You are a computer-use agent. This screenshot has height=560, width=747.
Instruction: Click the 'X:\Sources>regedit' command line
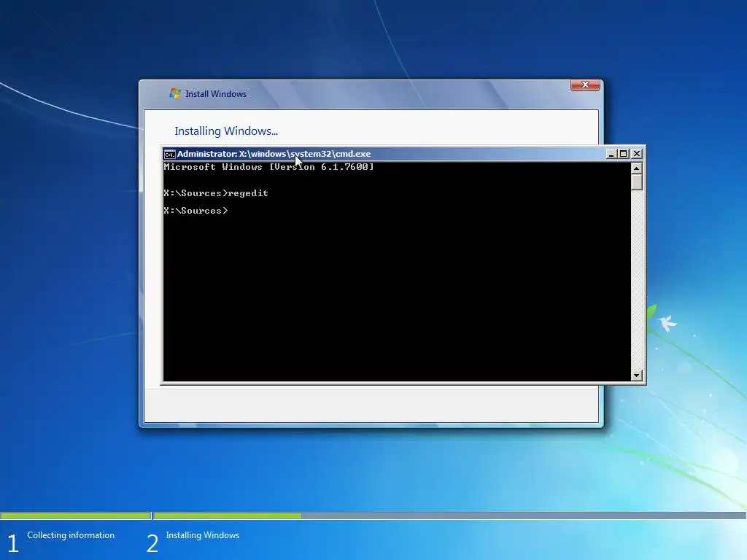(216, 192)
